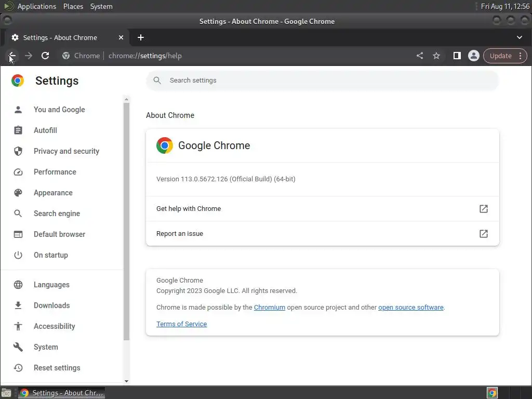Open the Applications menu in top panel

click(37, 6)
